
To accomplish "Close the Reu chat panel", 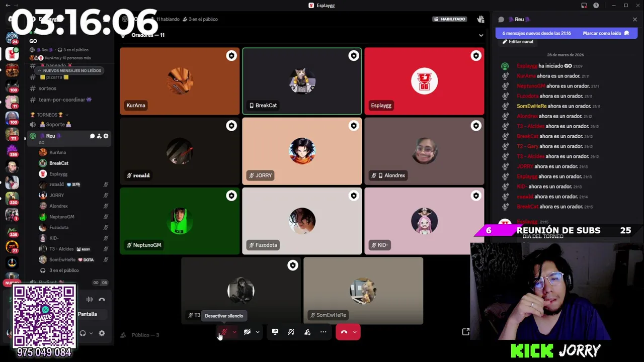I will pos(635,19).
